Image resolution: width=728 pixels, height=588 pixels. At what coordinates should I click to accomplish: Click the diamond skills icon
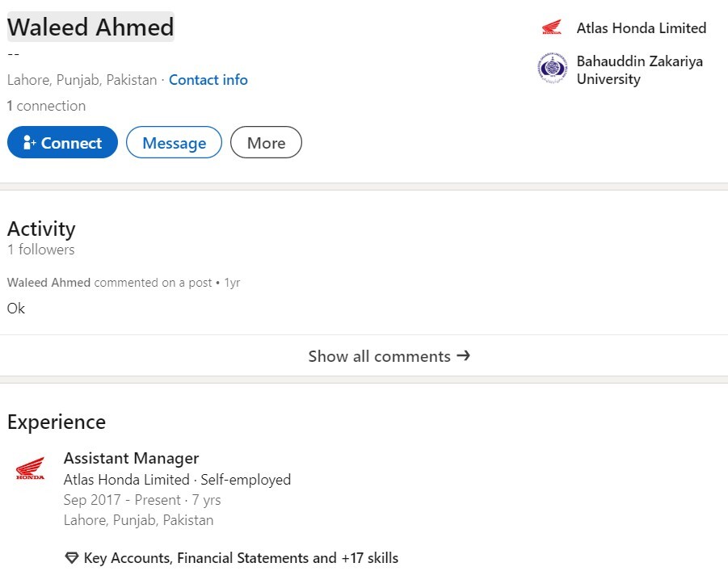coord(71,558)
